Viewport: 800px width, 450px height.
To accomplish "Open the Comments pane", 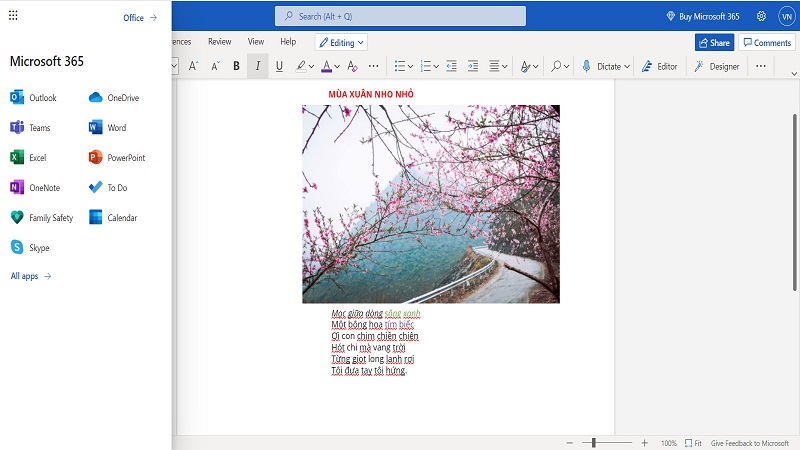I will coord(767,43).
